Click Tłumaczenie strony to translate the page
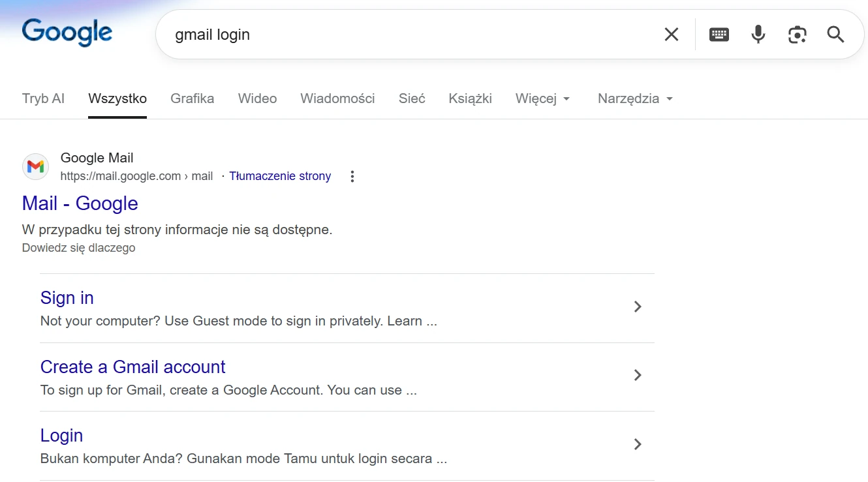Image resolution: width=868 pixels, height=482 pixels. coord(280,176)
